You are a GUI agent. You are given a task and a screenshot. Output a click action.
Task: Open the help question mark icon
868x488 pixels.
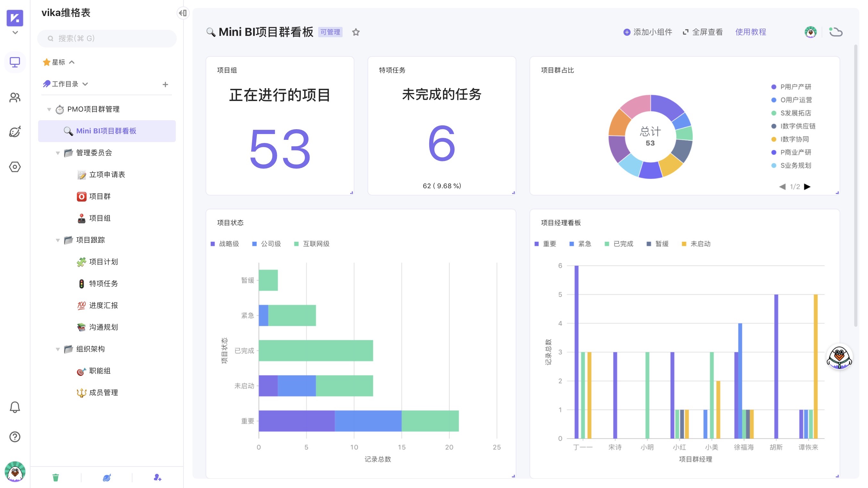(x=15, y=437)
